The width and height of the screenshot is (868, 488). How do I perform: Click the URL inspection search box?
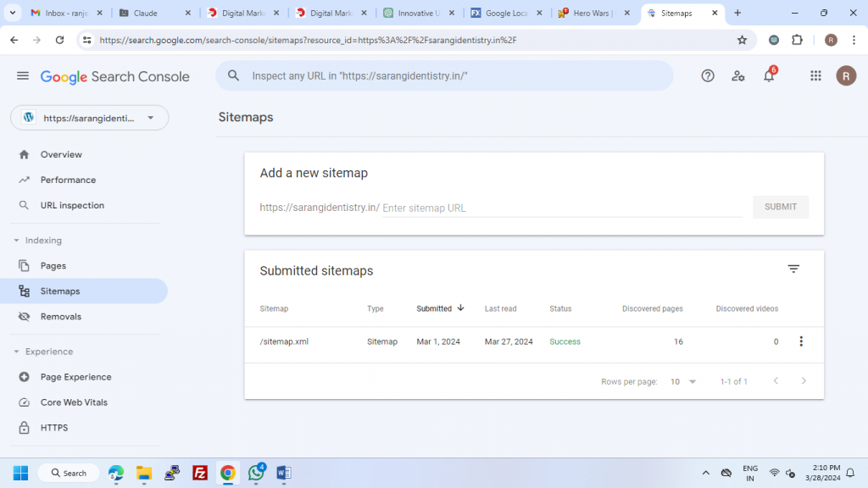point(444,75)
